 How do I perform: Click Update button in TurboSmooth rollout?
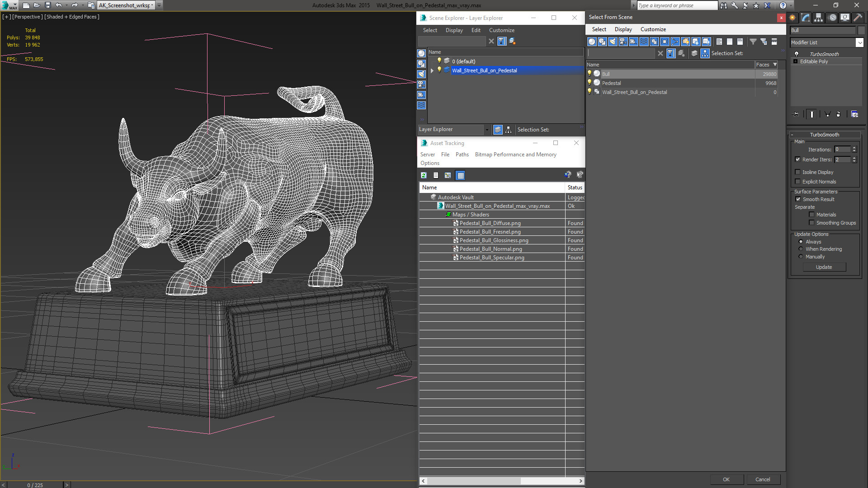click(824, 267)
